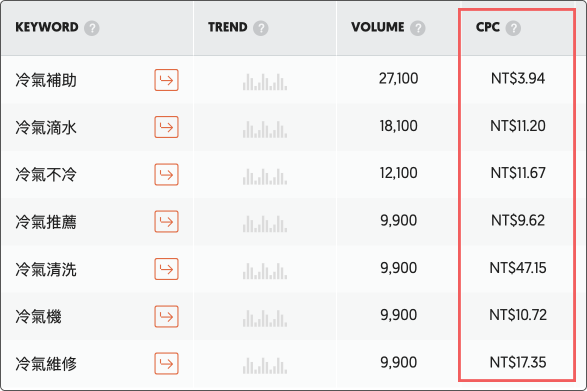Open the arrow icon beside 冷氣維修
Viewport: 587px width, 391px height.
coord(166,364)
